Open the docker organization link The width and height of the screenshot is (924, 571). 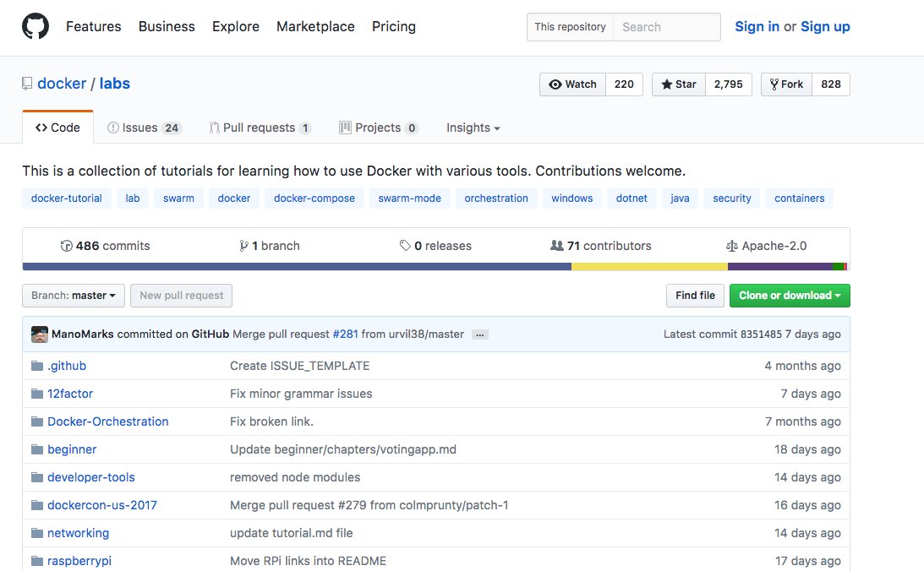[62, 84]
